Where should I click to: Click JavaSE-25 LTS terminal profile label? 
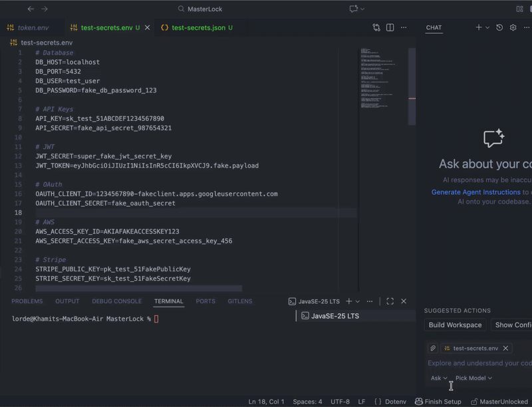click(x=314, y=301)
